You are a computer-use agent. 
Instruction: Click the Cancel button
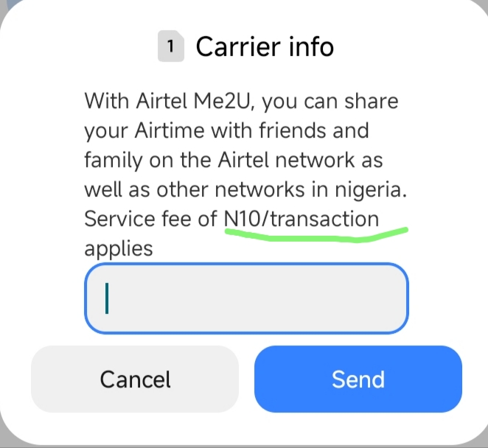(x=135, y=379)
